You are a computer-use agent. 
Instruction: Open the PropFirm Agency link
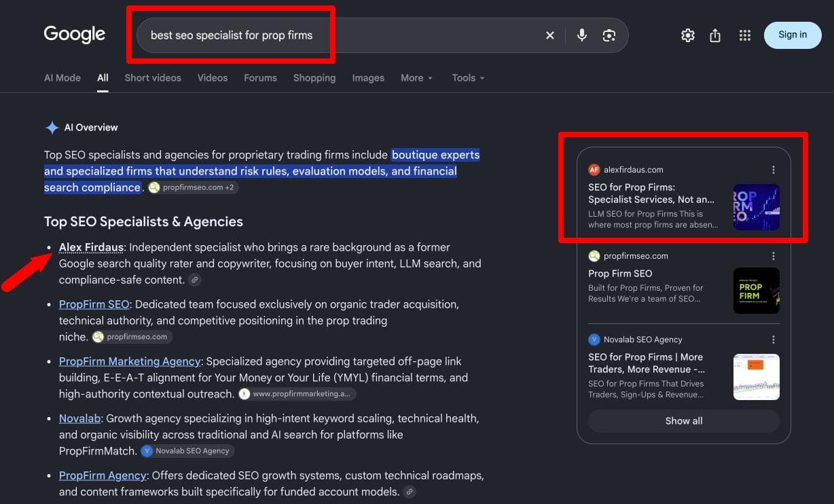(103, 475)
